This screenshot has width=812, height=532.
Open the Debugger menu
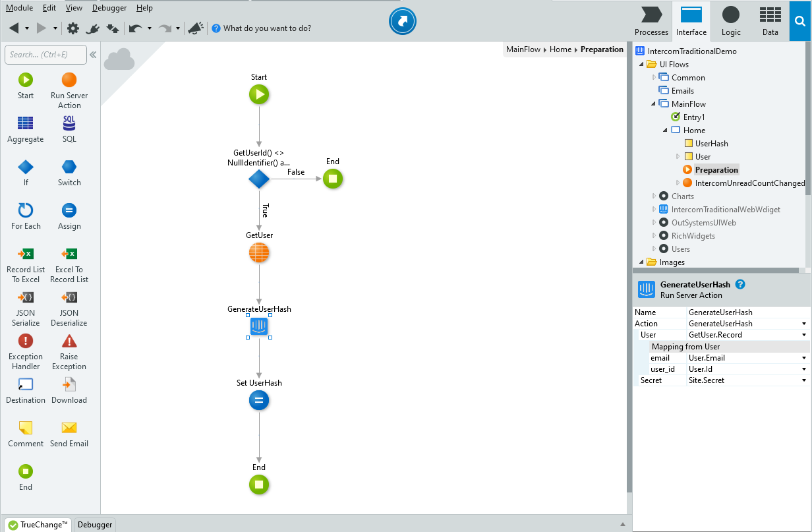110,8
